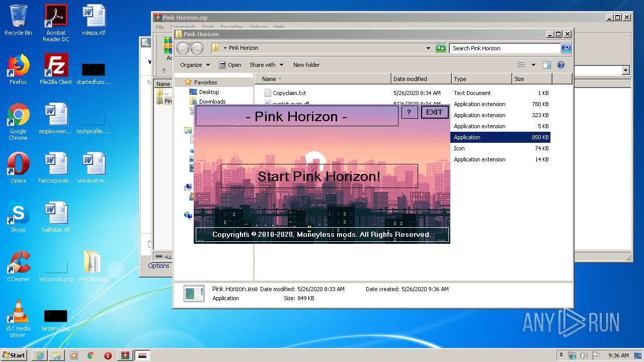Click New folder in Explorer toolbar
Viewport: 644px width, 362px height.
(306, 65)
